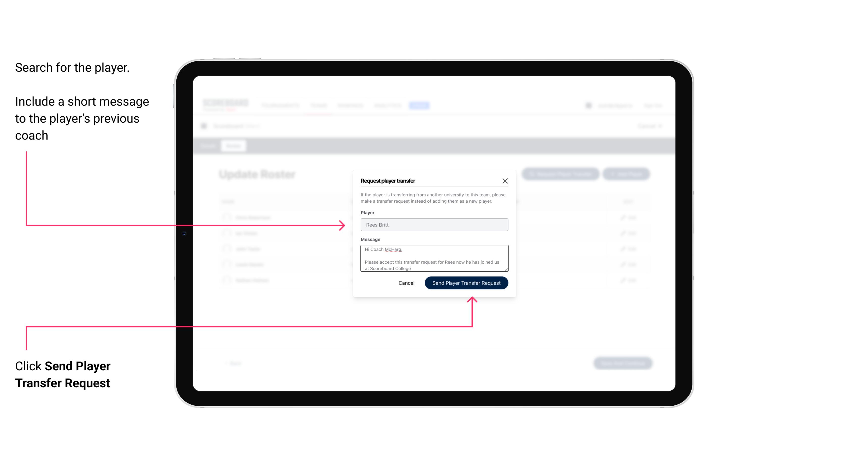Click the top-right action icon button
Viewport: 868px width, 467px height.
click(x=505, y=180)
